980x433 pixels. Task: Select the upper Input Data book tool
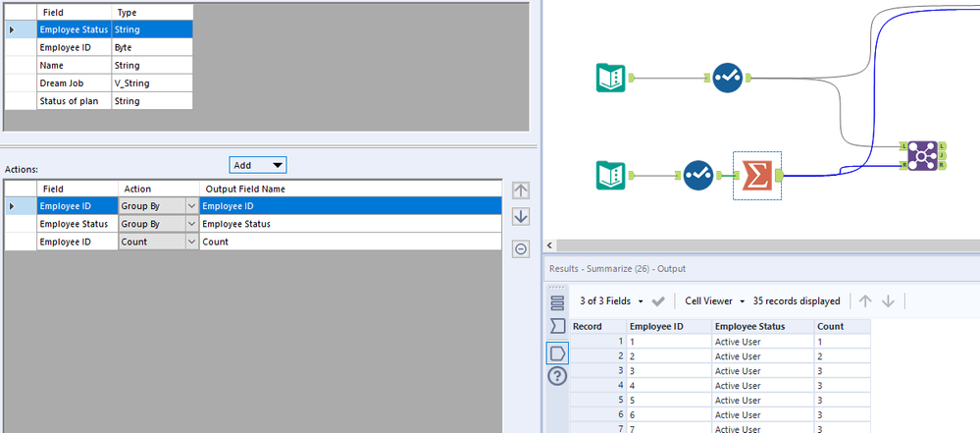click(x=610, y=79)
